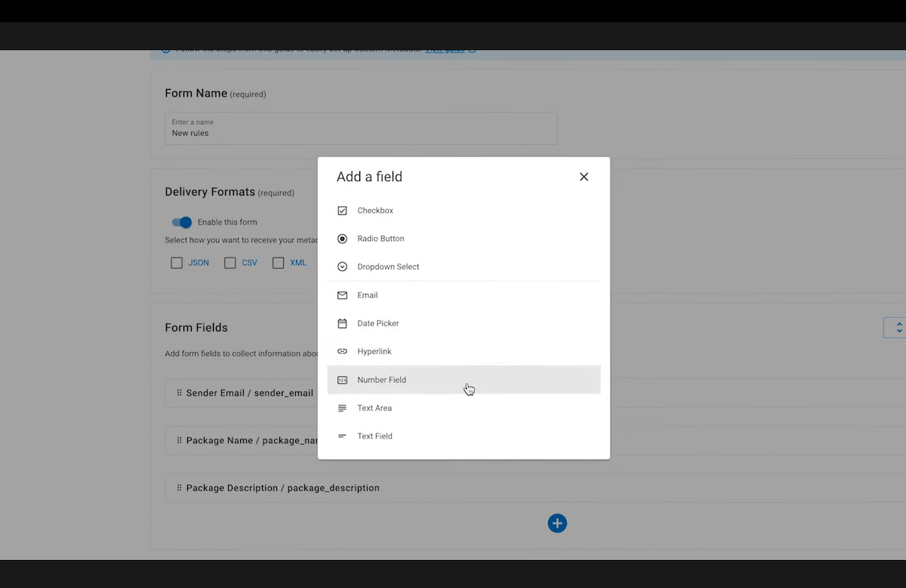This screenshot has height=588, width=906.
Task: Click the Text Area lines icon
Action: [x=342, y=408]
